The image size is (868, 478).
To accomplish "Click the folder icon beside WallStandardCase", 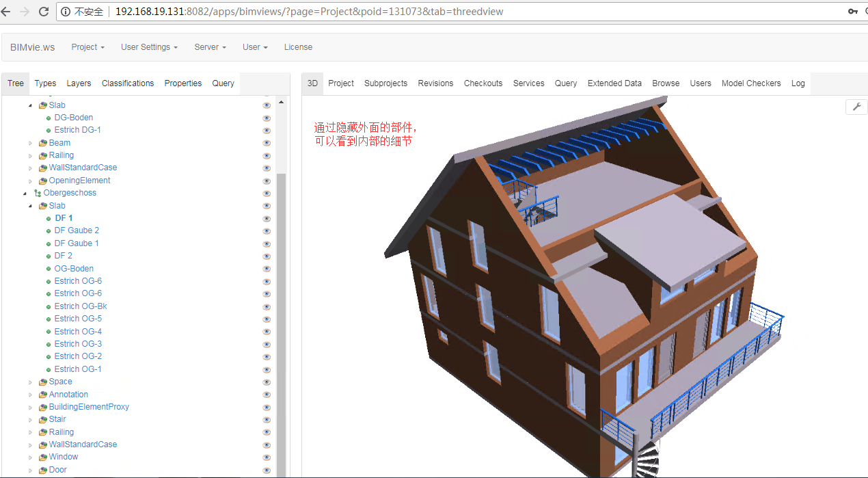I will coord(41,168).
